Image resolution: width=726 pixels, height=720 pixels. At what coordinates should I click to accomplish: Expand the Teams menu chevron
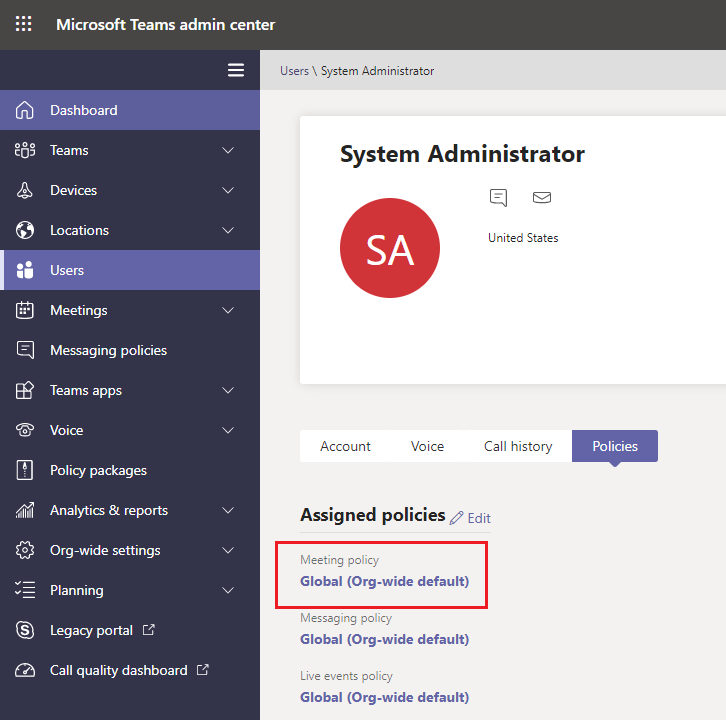(x=228, y=150)
